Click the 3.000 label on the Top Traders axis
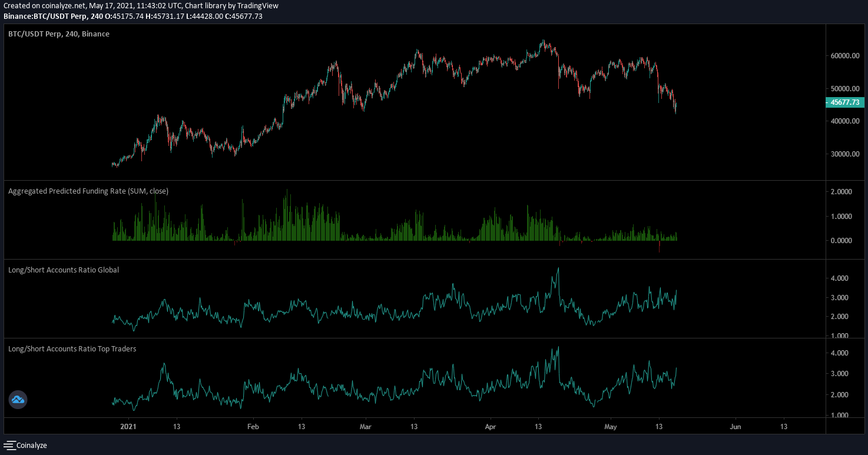The height and width of the screenshot is (455, 868). point(839,374)
